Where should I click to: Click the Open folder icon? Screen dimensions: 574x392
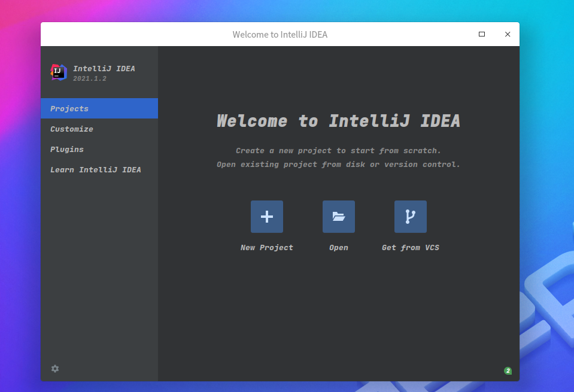pos(338,216)
